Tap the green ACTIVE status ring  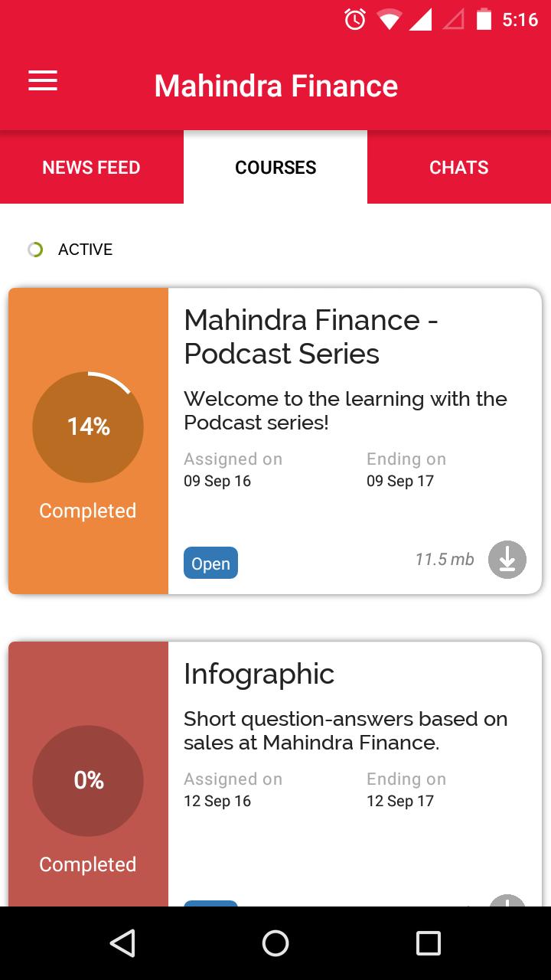35,250
